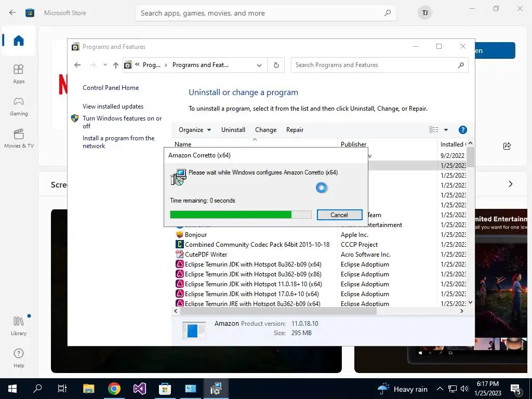The width and height of the screenshot is (532, 399).
Task: Click Change in the toolbar
Action: click(x=265, y=130)
